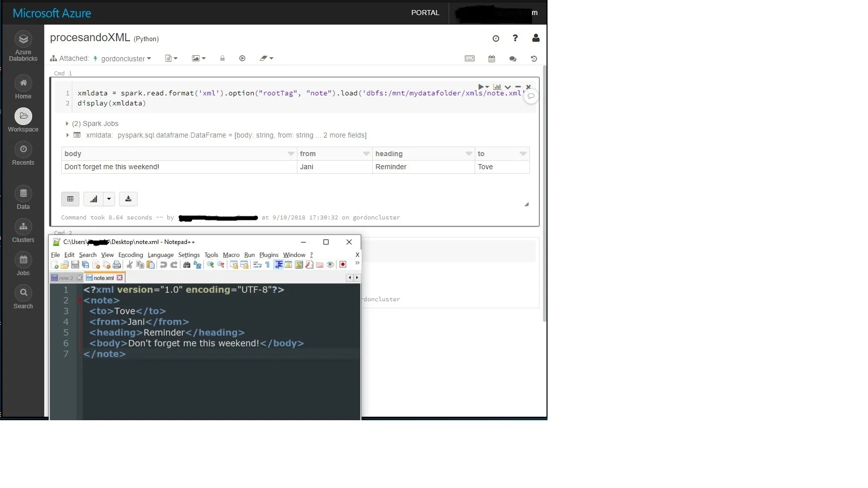
Task: Select the note.xml tab
Action: click(x=103, y=278)
